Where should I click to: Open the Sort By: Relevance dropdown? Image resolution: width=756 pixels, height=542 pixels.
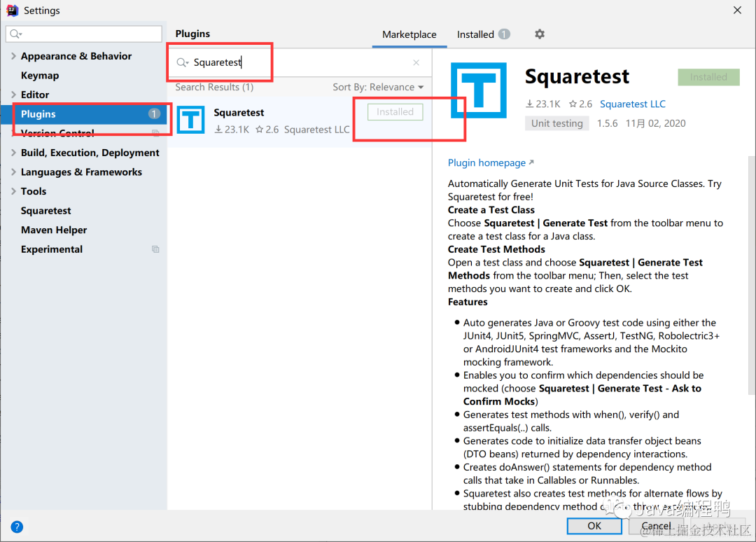pos(378,88)
